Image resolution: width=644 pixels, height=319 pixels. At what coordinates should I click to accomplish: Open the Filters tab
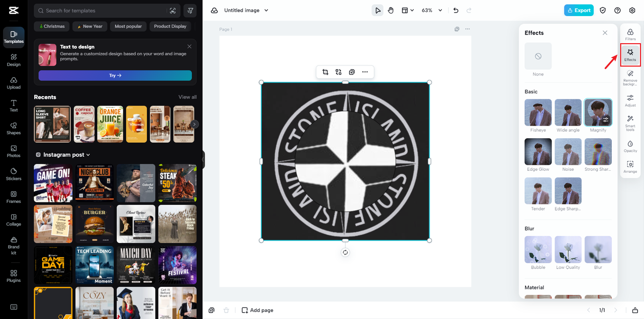pos(630,34)
